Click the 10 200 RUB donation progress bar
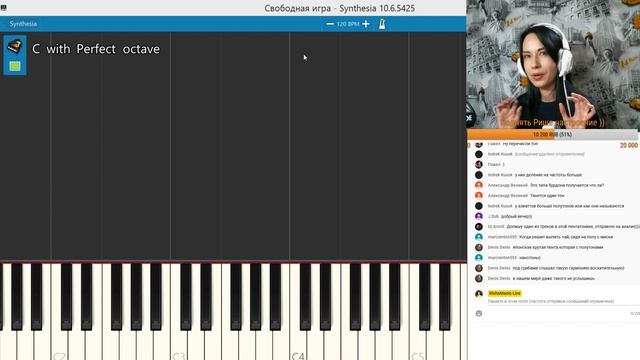Screen dimensions: 640x360 (x=553, y=134)
